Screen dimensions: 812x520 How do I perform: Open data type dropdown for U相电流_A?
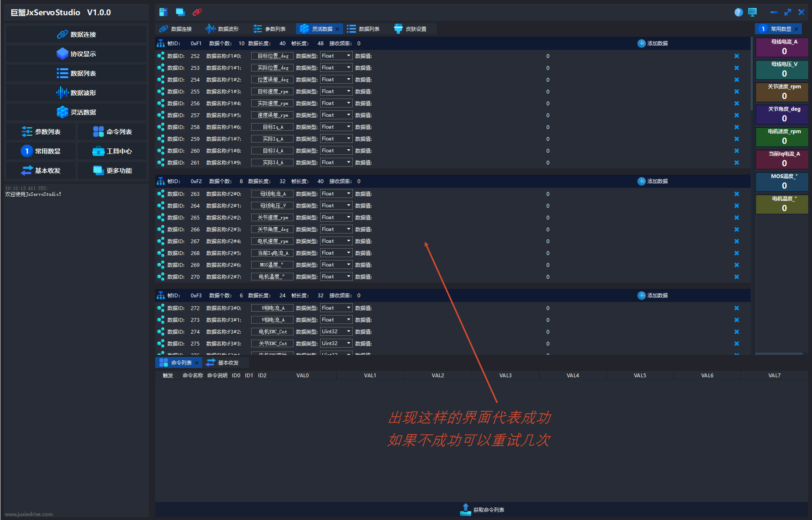pyautogui.click(x=336, y=308)
